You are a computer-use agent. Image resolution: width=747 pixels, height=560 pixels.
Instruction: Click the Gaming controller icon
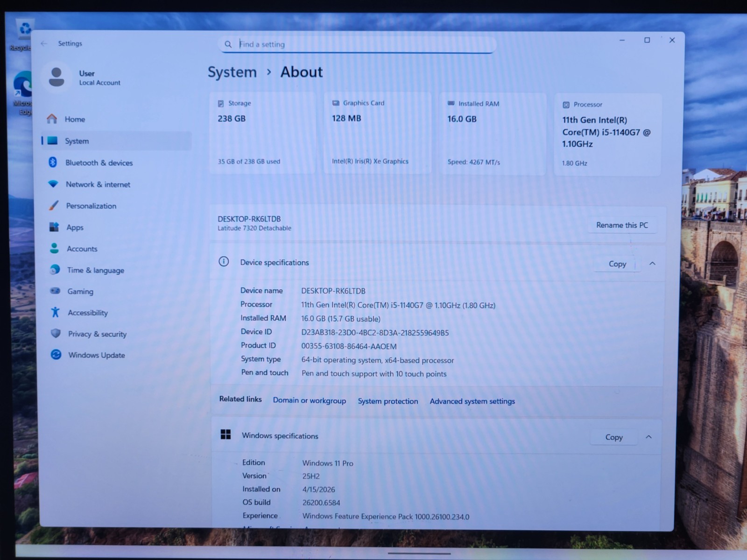[x=55, y=291]
